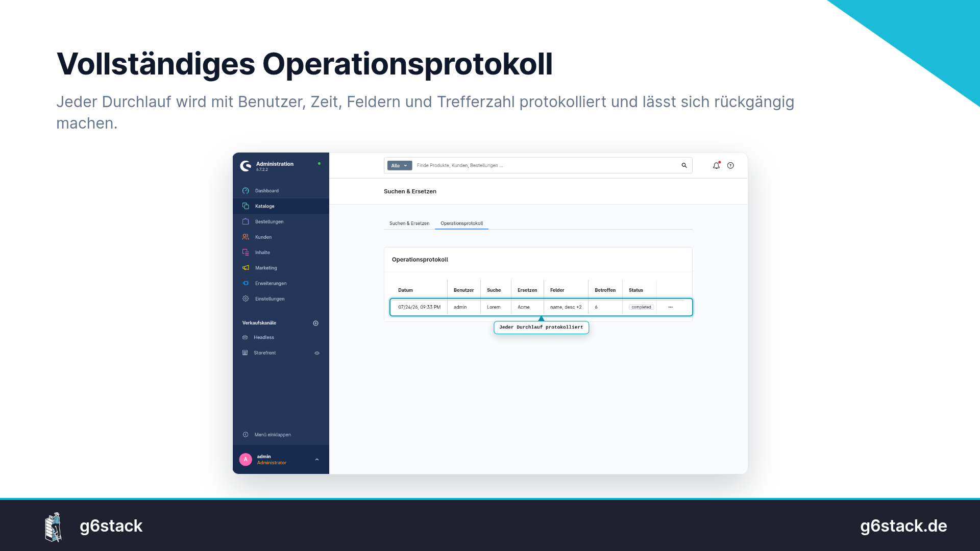Click the Marketing megaphone icon
Screen dimensions: 980x551
pos(246,268)
